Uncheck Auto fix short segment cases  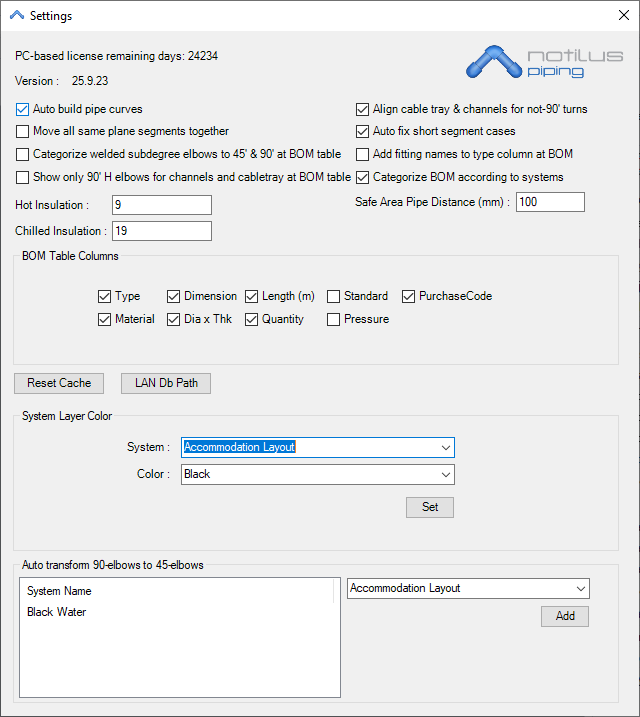point(363,131)
